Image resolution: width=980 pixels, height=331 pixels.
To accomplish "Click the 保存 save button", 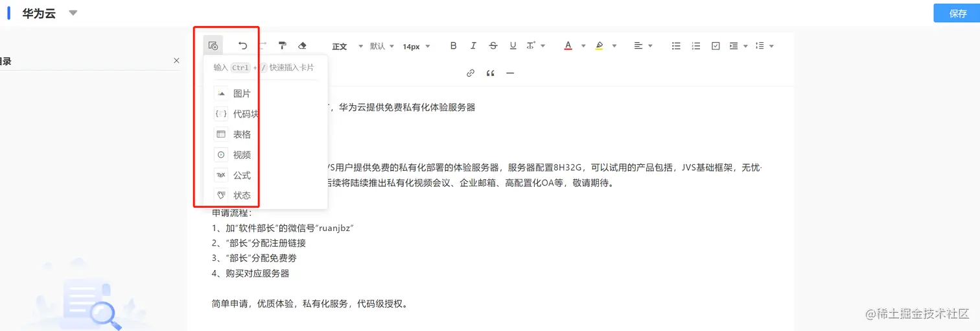I will [957, 13].
